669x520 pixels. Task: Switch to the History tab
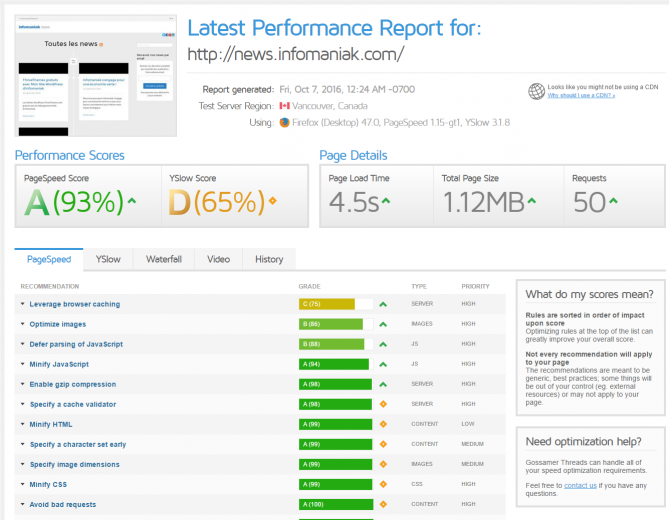pos(269,259)
